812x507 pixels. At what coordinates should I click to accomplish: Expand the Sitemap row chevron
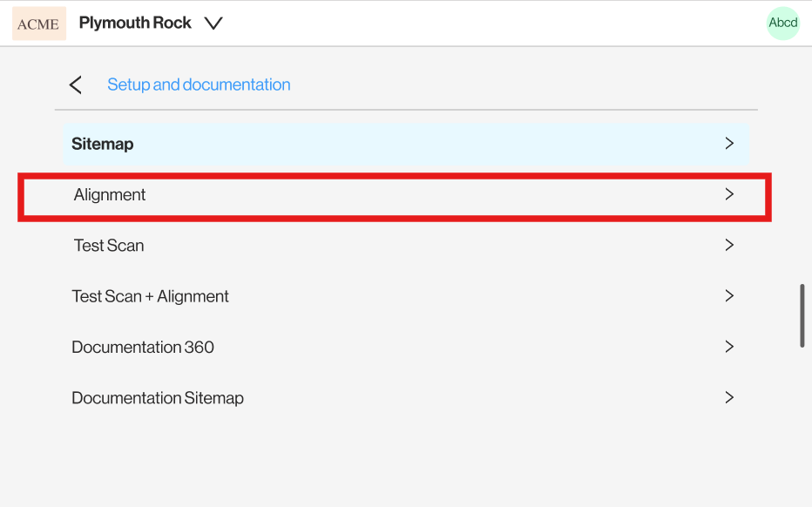point(729,144)
